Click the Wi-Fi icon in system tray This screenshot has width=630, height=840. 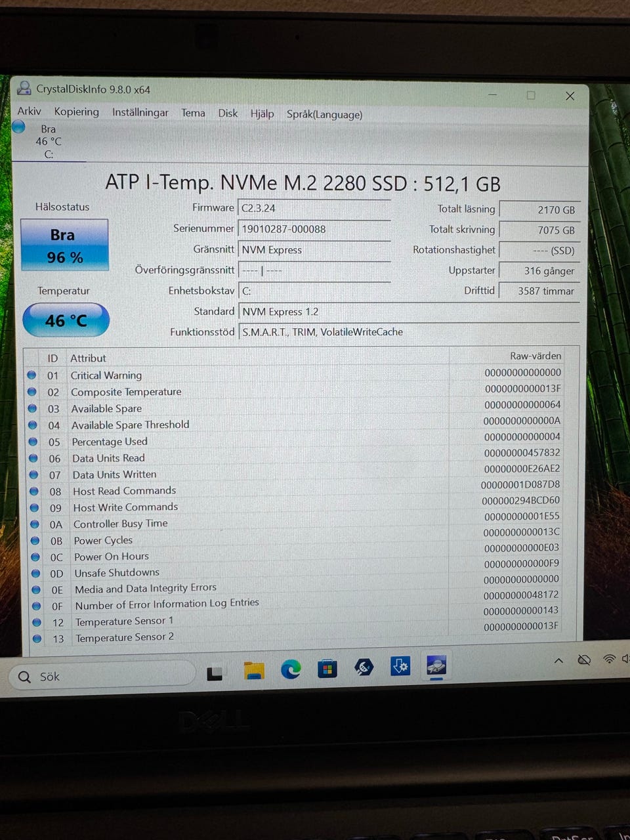pyautogui.click(x=609, y=659)
